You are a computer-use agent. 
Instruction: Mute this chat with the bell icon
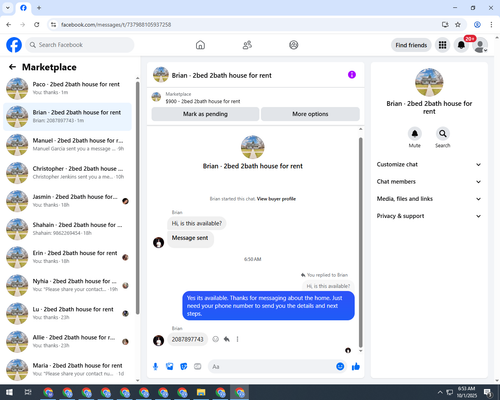pos(415,134)
